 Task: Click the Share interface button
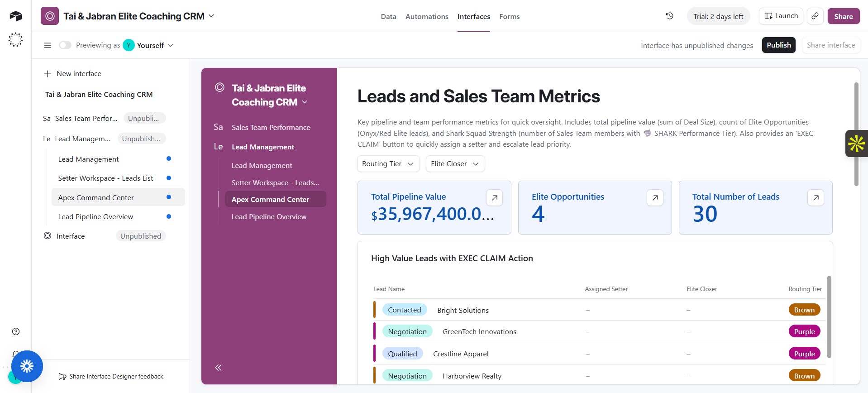pyautogui.click(x=831, y=45)
